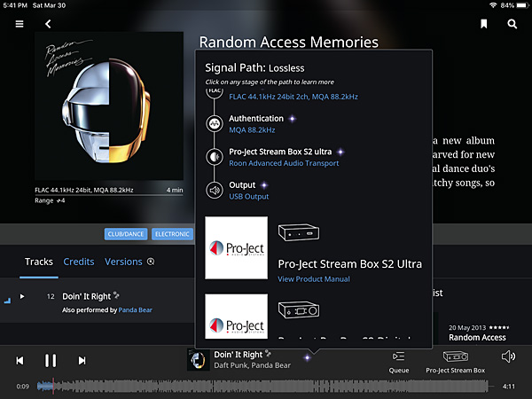
Task: Seek within the waveform progress bar
Action: click(263, 386)
